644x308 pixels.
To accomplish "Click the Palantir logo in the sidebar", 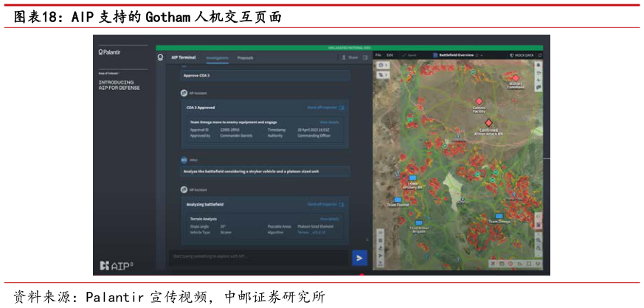I will (111, 52).
